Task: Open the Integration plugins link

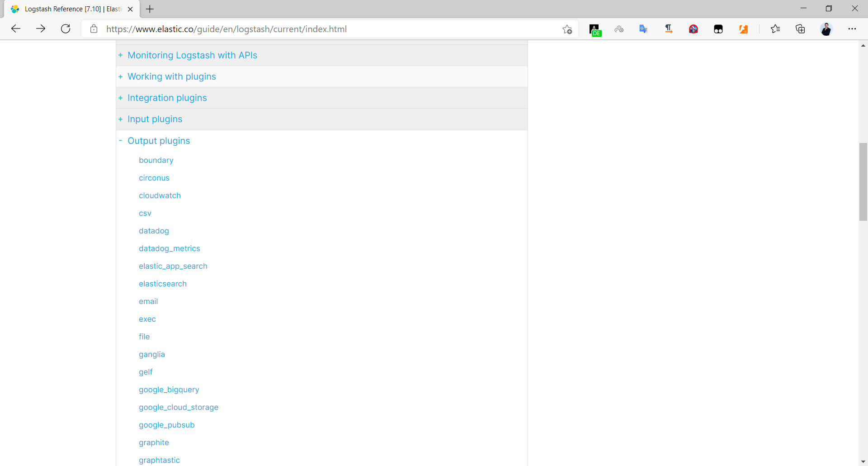Action: tap(167, 98)
